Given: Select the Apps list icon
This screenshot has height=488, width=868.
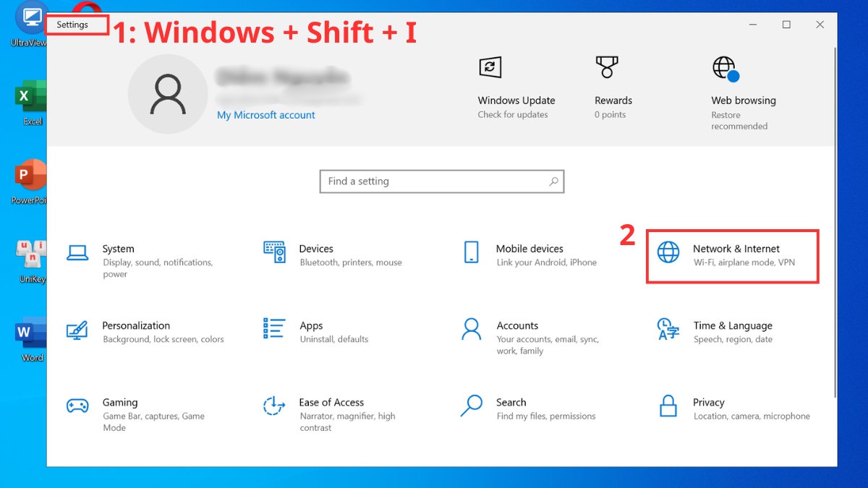Looking at the screenshot, I should point(274,328).
